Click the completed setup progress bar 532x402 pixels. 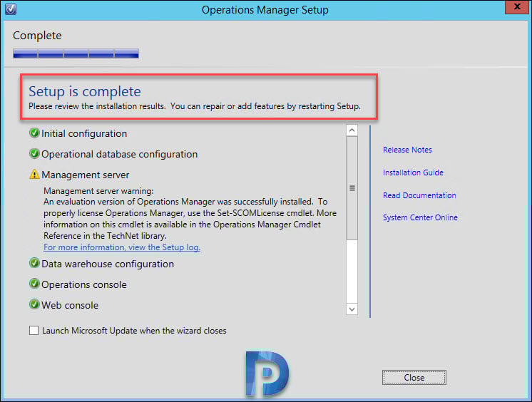[x=76, y=53]
